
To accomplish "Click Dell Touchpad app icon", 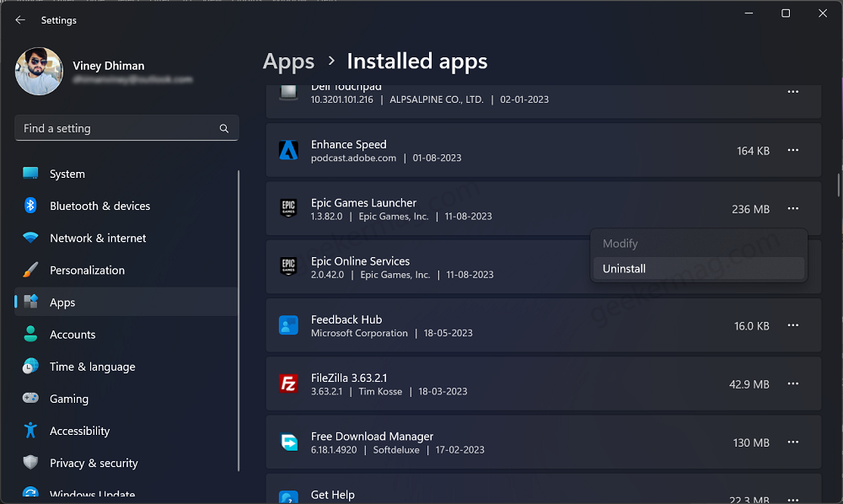I will [288, 92].
